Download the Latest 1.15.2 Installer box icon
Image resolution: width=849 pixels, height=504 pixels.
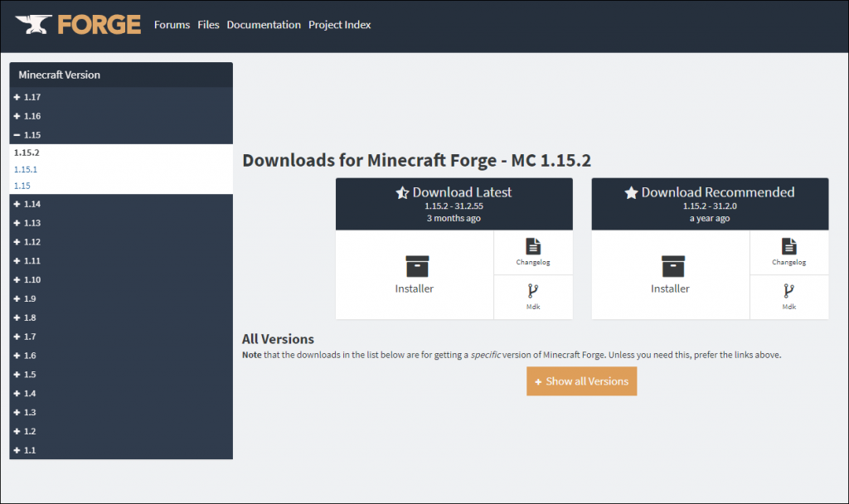point(417,266)
